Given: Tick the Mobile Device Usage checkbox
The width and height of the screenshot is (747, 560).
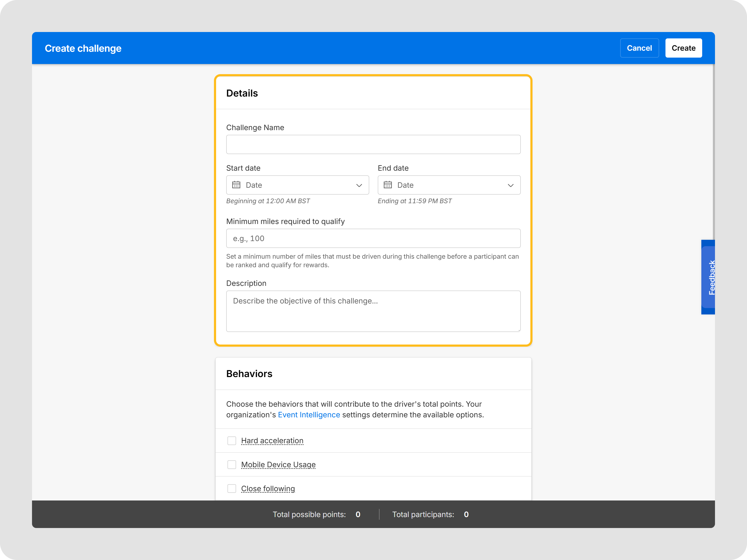Looking at the screenshot, I should 232,465.
